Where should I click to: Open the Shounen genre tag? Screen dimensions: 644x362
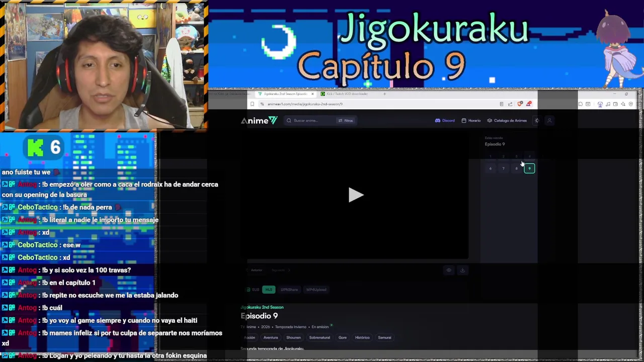(x=293, y=338)
